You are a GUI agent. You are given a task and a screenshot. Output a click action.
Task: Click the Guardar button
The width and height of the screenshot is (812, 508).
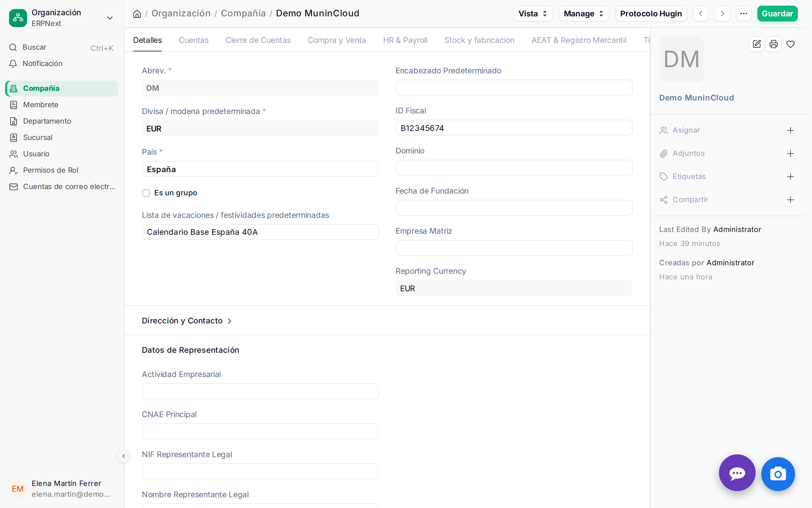point(777,14)
